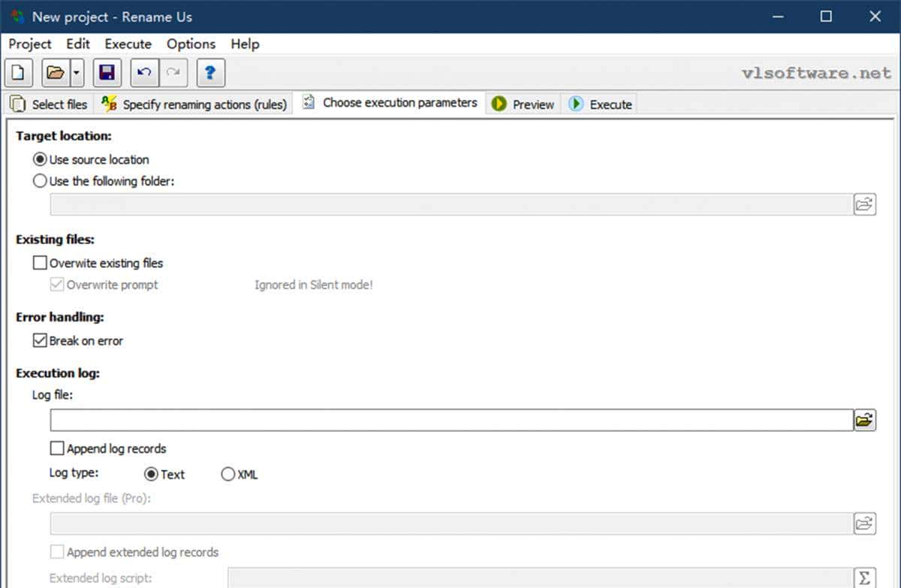Image resolution: width=901 pixels, height=588 pixels.
Task: Choose the 'Use the following folder' option
Action: click(40, 181)
